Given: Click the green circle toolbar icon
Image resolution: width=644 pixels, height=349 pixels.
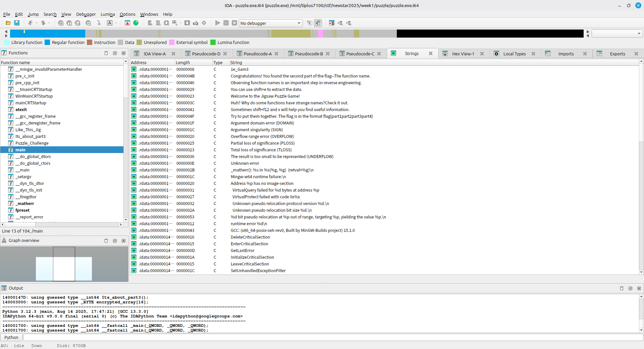Looking at the screenshot, I should [136, 23].
